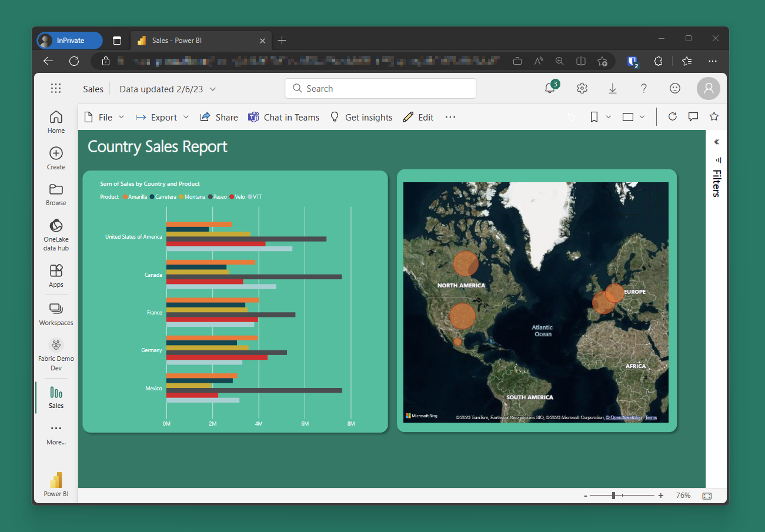Go back using the browser back arrow
The height and width of the screenshot is (532, 765).
coord(48,61)
